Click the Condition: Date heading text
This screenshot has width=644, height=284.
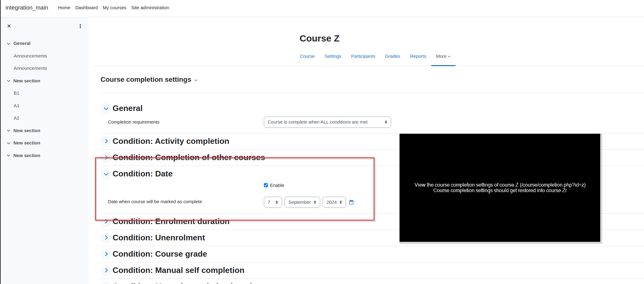tap(142, 174)
